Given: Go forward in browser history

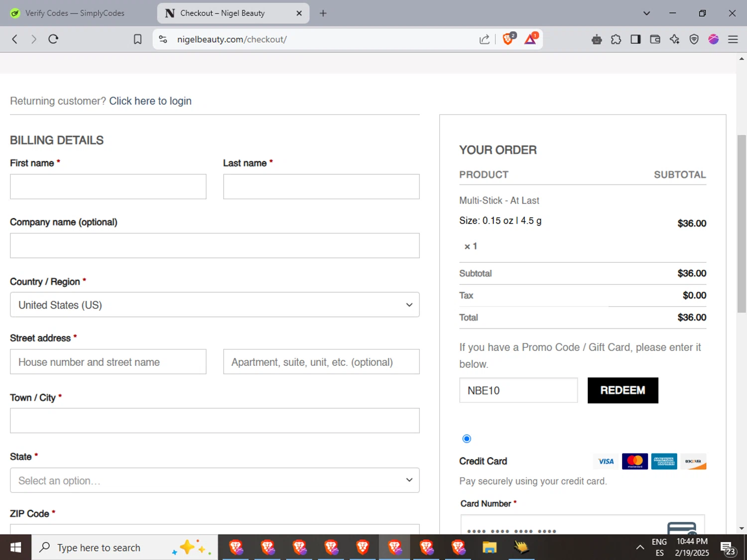Looking at the screenshot, I should coord(34,39).
